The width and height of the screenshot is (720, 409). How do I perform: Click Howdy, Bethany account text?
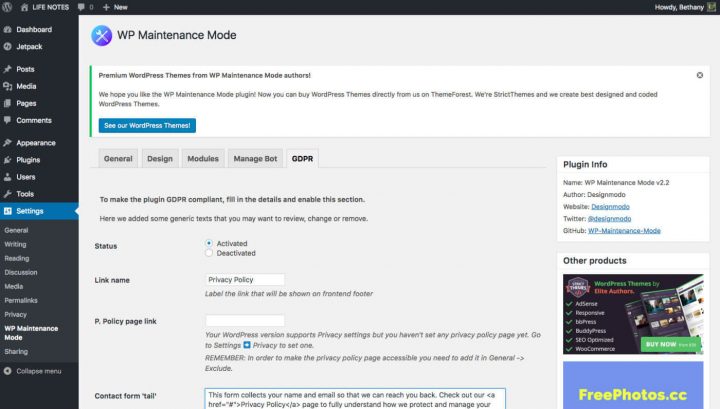pyautogui.click(x=679, y=7)
